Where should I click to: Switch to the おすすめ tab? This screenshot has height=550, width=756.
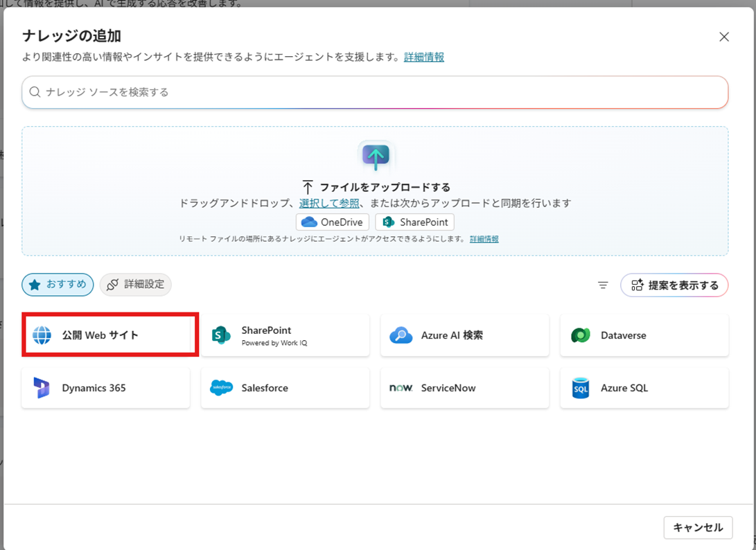(58, 285)
